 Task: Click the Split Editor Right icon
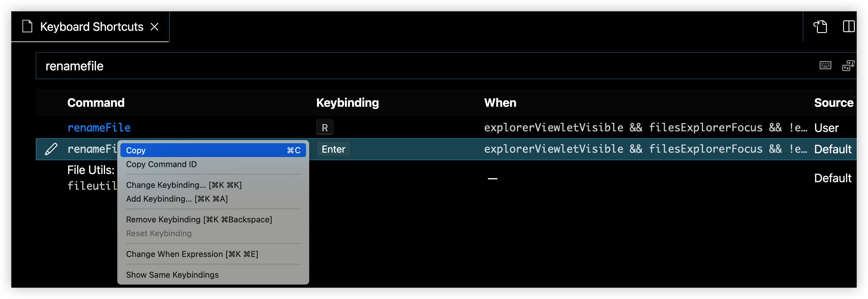(x=849, y=26)
